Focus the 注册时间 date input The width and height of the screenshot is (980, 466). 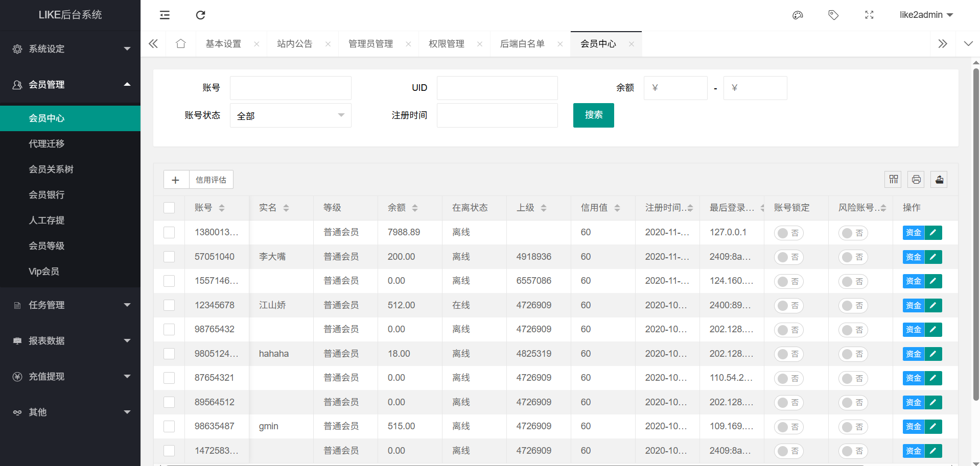(497, 115)
